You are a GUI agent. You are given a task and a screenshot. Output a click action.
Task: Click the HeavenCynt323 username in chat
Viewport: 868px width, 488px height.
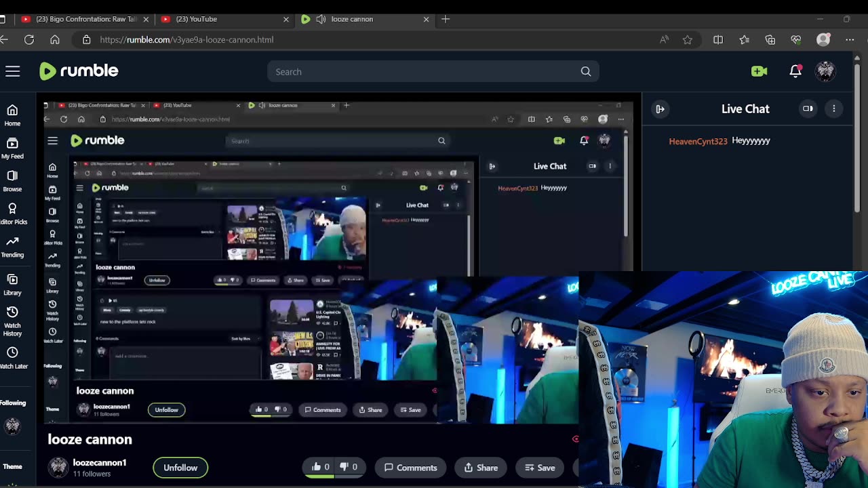click(698, 141)
